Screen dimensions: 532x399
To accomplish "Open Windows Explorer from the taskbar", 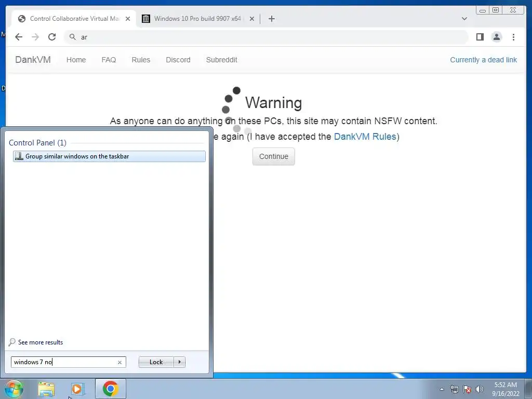I will pos(46,389).
